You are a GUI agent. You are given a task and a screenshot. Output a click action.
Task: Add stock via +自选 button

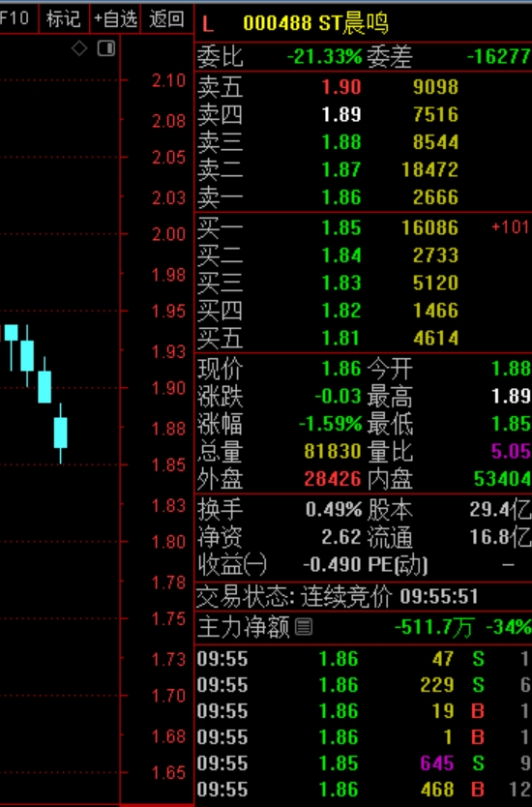(115, 19)
